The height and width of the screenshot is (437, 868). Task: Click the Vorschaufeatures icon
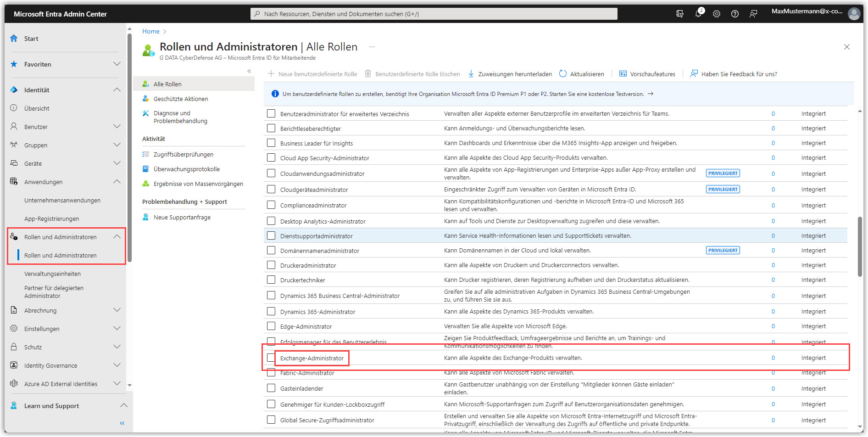623,73
